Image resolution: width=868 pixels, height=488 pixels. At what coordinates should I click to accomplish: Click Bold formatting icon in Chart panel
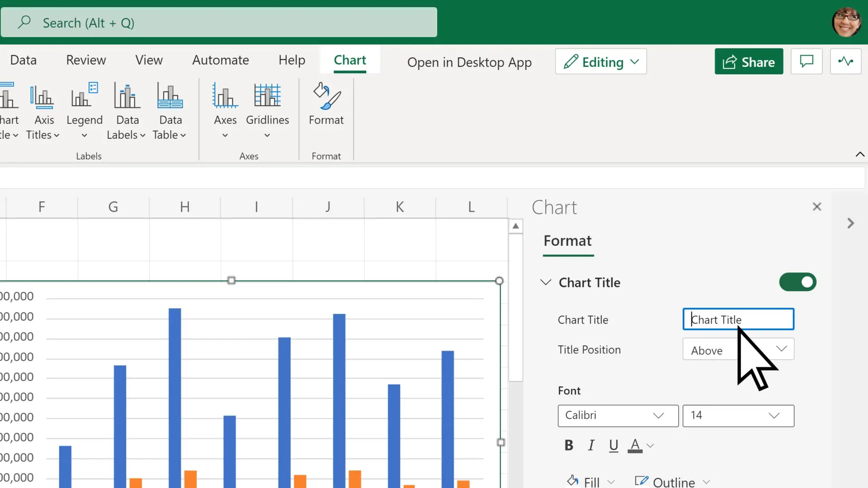(569, 445)
